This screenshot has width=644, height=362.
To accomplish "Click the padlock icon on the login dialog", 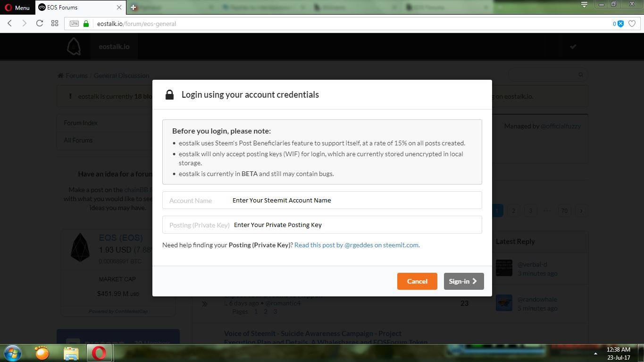I will pos(169,94).
